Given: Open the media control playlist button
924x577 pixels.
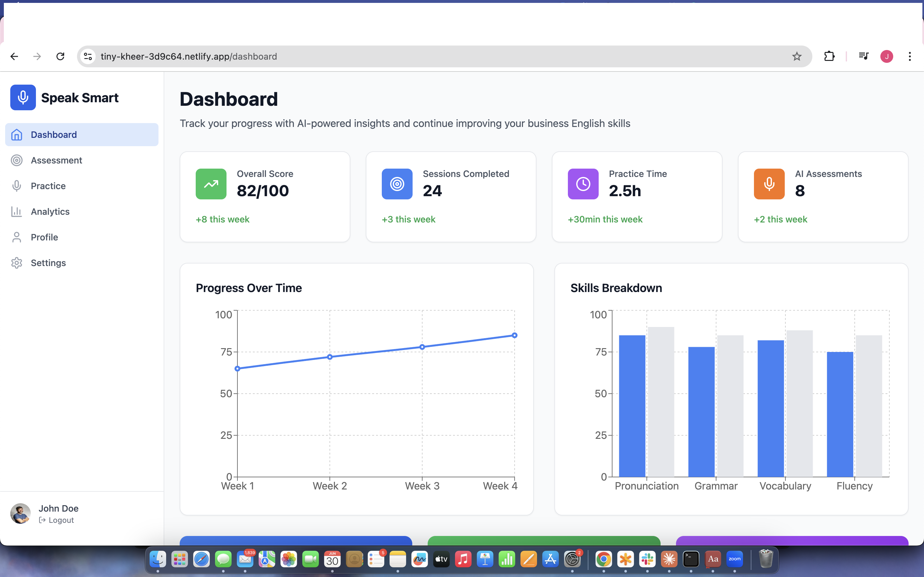Looking at the screenshot, I should [x=863, y=56].
